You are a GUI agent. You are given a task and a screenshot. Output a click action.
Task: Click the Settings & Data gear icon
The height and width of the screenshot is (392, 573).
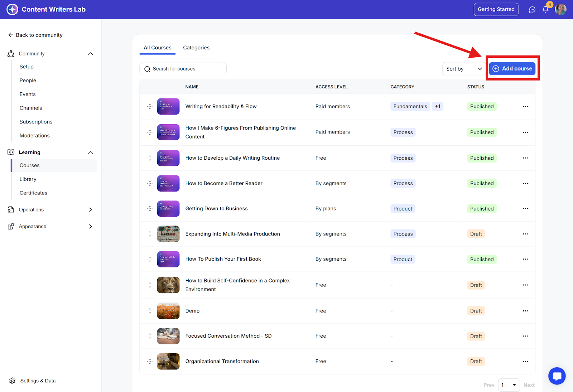[13, 381]
